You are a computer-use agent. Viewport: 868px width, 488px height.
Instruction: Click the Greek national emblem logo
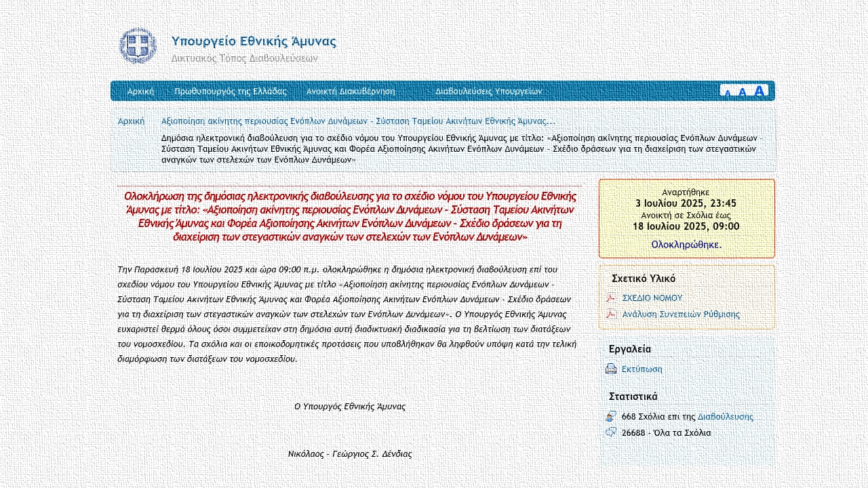click(x=138, y=46)
